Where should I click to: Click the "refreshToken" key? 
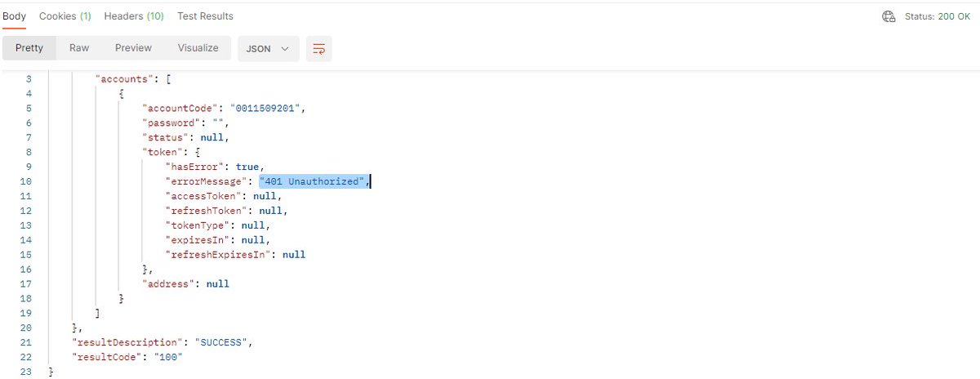coord(206,211)
